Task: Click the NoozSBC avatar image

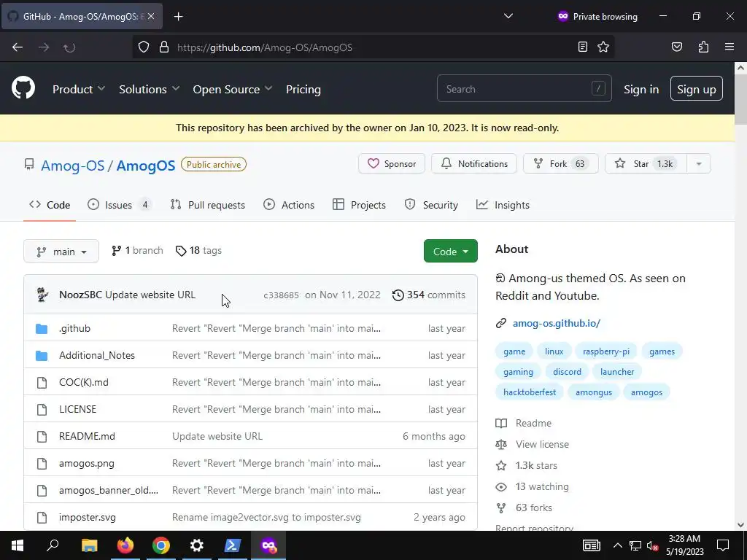Action: (43, 295)
